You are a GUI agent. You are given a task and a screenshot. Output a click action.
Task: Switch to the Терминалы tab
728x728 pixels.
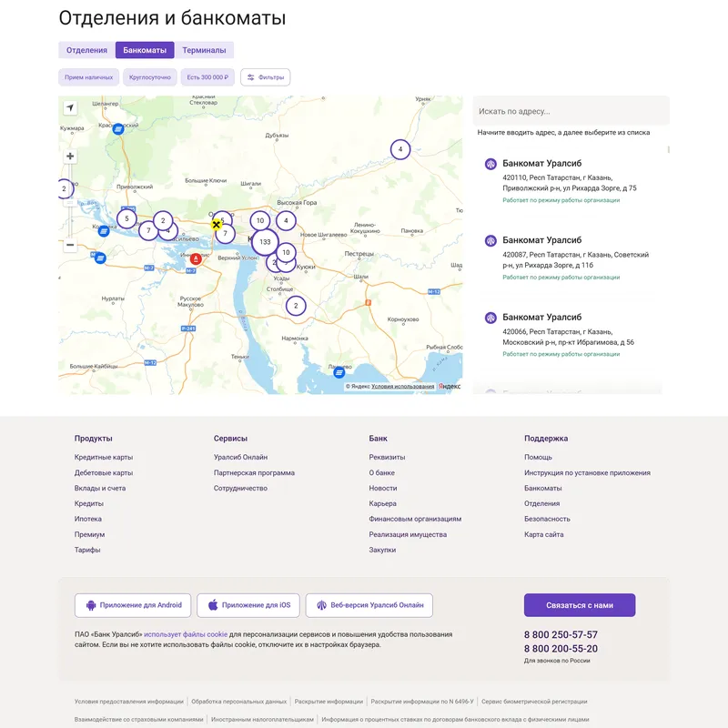point(204,50)
